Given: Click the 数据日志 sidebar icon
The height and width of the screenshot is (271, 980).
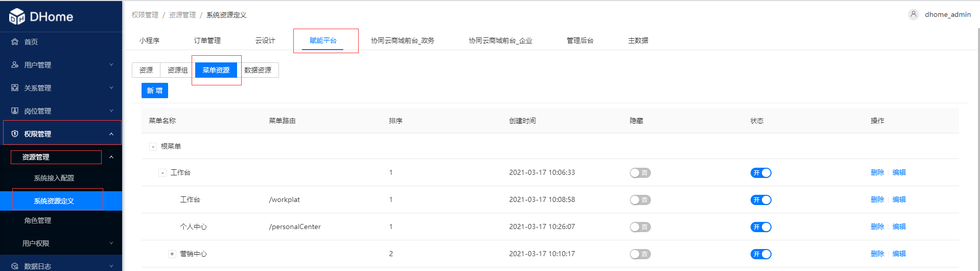Looking at the screenshot, I should [15, 266].
